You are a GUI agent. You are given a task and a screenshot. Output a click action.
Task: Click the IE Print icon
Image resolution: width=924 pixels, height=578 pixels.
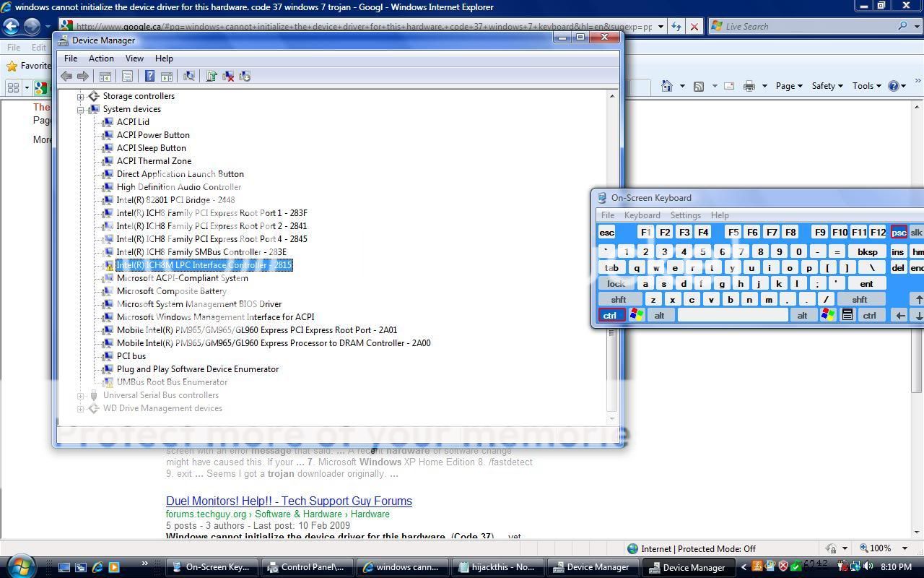point(749,86)
